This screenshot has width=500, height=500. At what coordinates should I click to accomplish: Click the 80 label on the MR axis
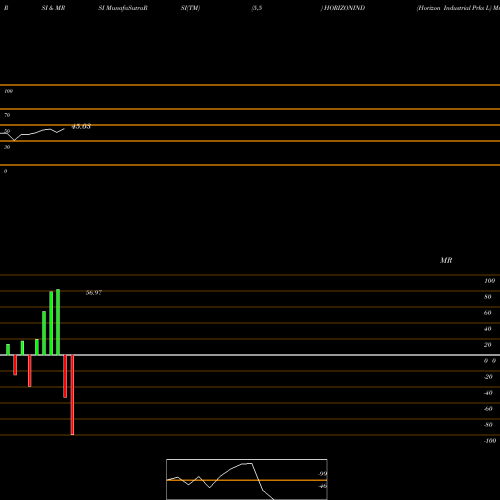pyautogui.click(x=488, y=297)
